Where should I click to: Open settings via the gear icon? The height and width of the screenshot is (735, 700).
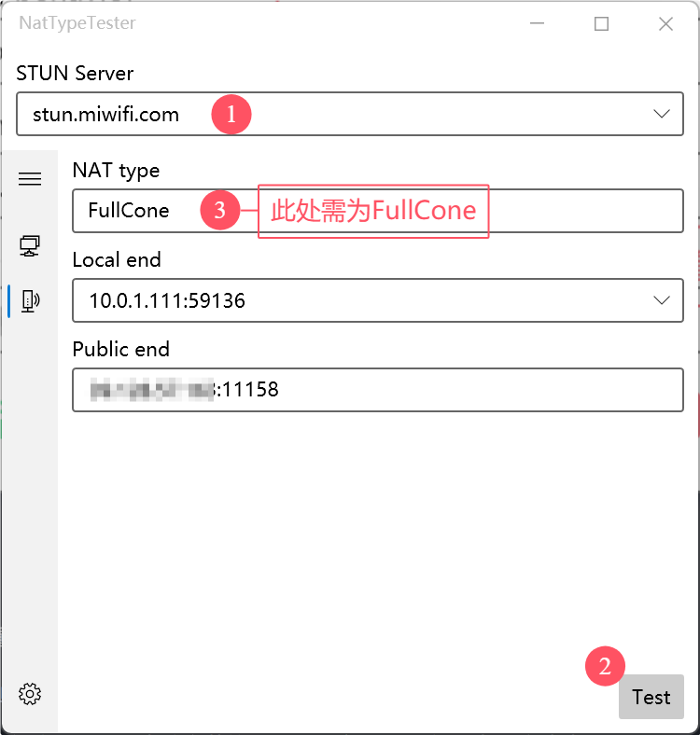pyautogui.click(x=30, y=694)
